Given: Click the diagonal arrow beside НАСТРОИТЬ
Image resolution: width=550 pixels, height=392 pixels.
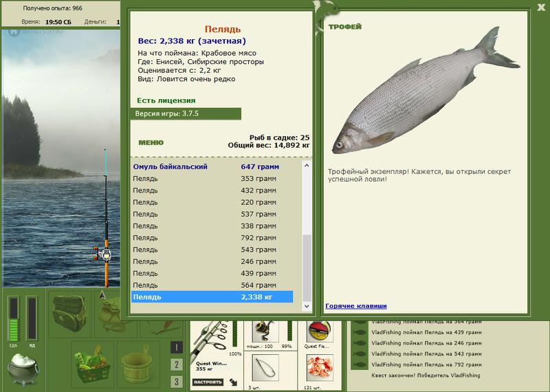Looking at the screenshot, I should [x=233, y=382].
